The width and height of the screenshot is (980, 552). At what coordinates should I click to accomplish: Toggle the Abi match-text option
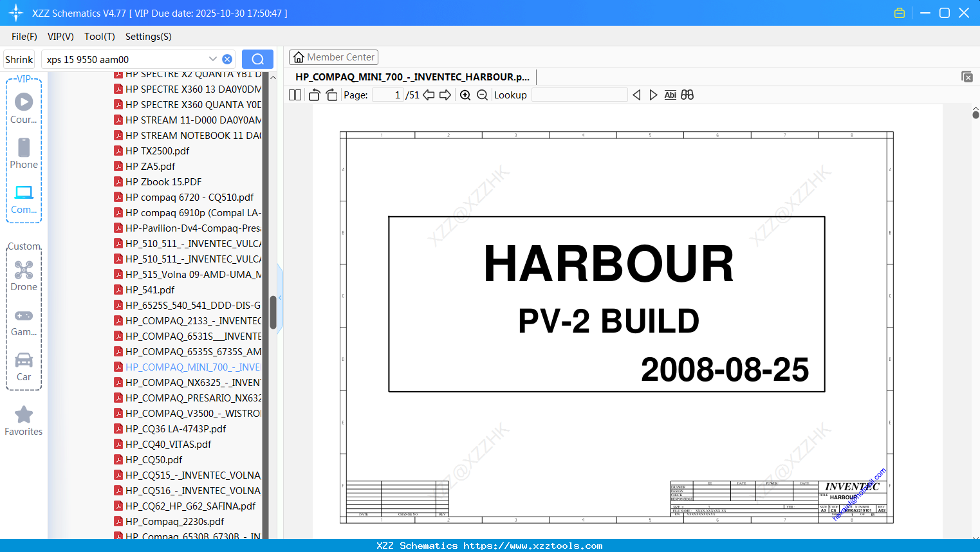pyautogui.click(x=670, y=95)
